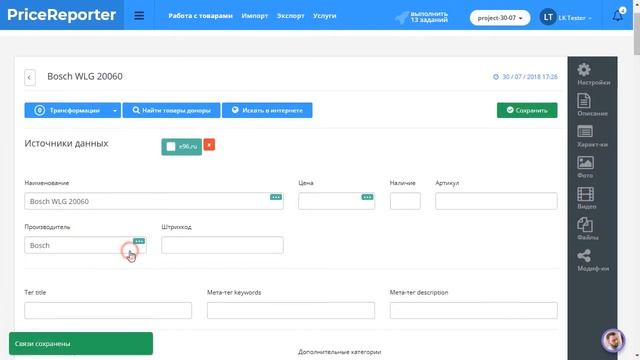Open the Работа с товарами menu
The width and height of the screenshot is (640, 360).
(x=200, y=16)
